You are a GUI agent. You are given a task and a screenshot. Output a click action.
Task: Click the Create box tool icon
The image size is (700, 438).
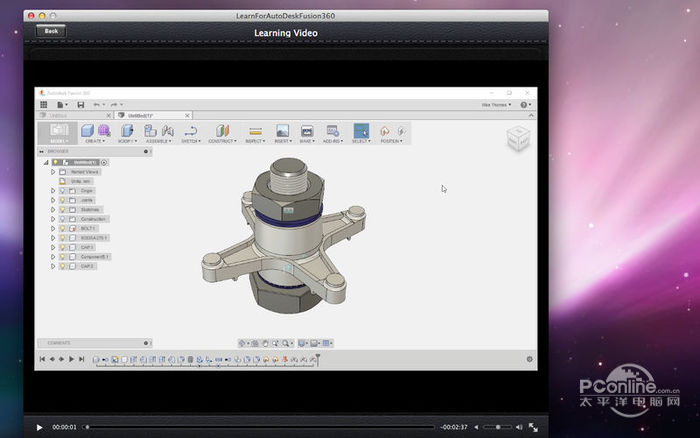click(x=87, y=130)
